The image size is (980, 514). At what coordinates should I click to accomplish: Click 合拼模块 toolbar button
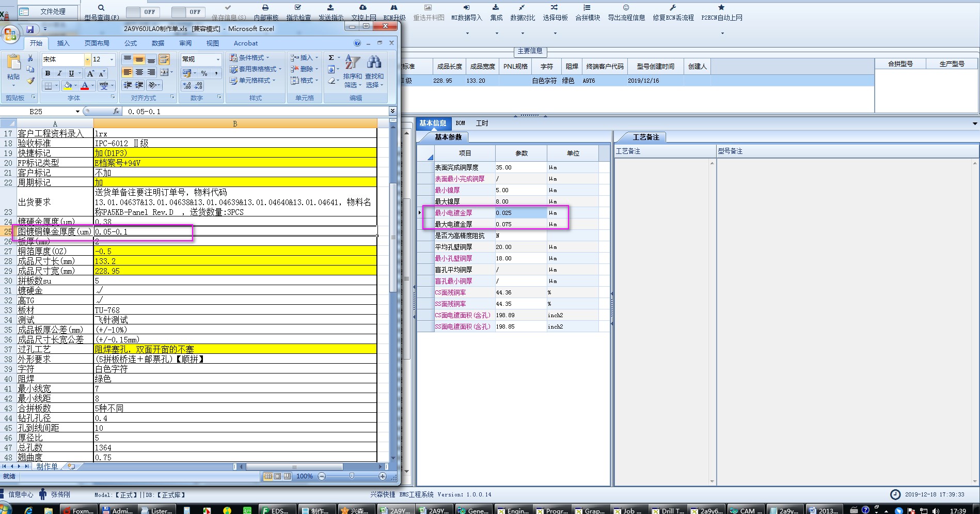pyautogui.click(x=587, y=12)
